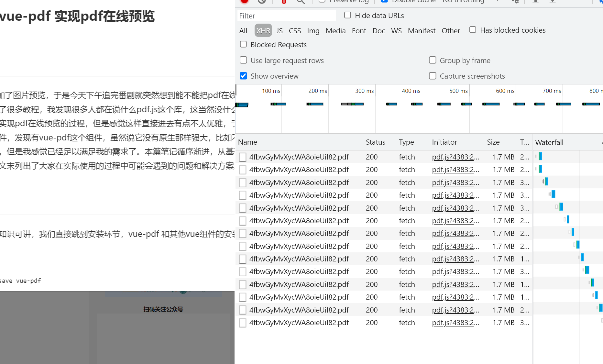This screenshot has height=364, width=603.
Task: Click the file icon of the first request row
Action: (243, 157)
